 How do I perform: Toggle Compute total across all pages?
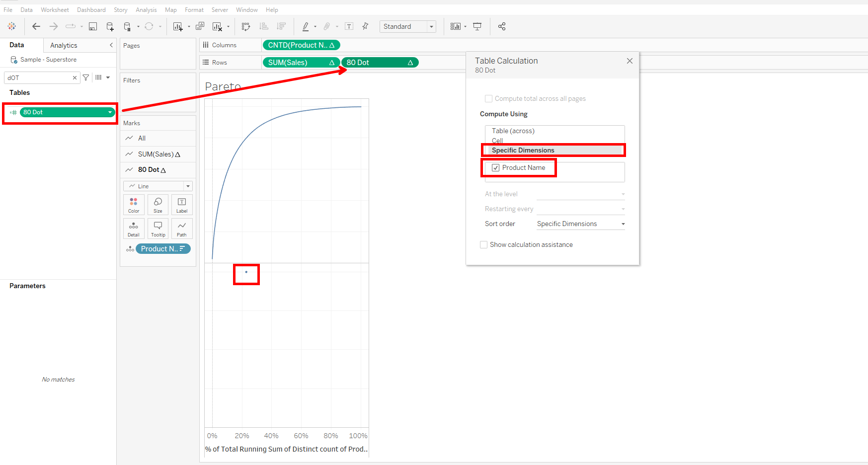488,99
